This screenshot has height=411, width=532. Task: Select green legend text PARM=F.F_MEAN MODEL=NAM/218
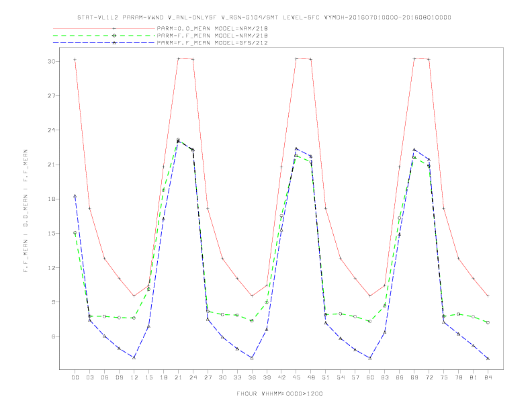coord(212,36)
